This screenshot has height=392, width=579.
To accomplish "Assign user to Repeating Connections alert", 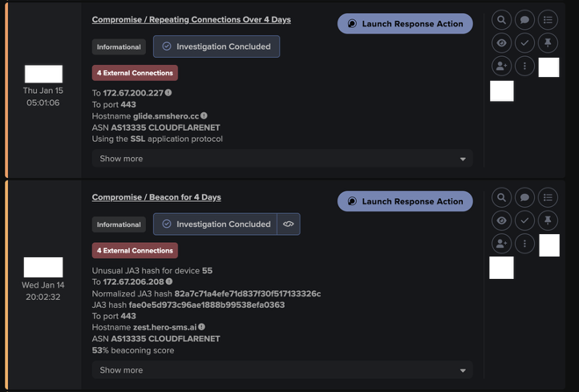I will [501, 67].
